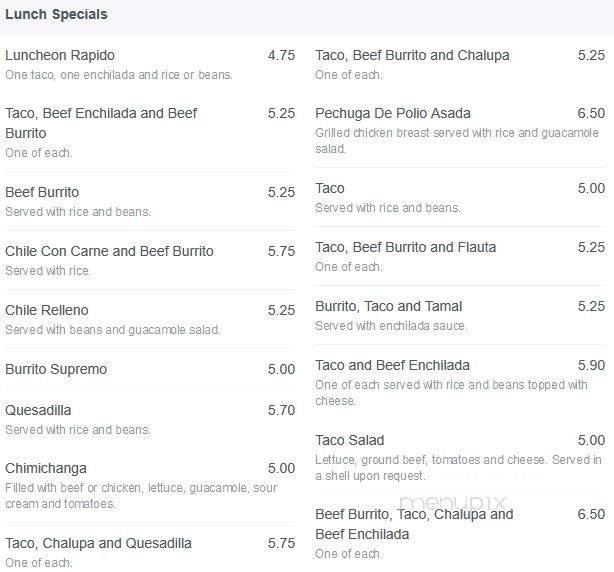Click the 4.75 price for Luncheon Rapido
The height and width of the screenshot is (572, 614).
(281, 56)
